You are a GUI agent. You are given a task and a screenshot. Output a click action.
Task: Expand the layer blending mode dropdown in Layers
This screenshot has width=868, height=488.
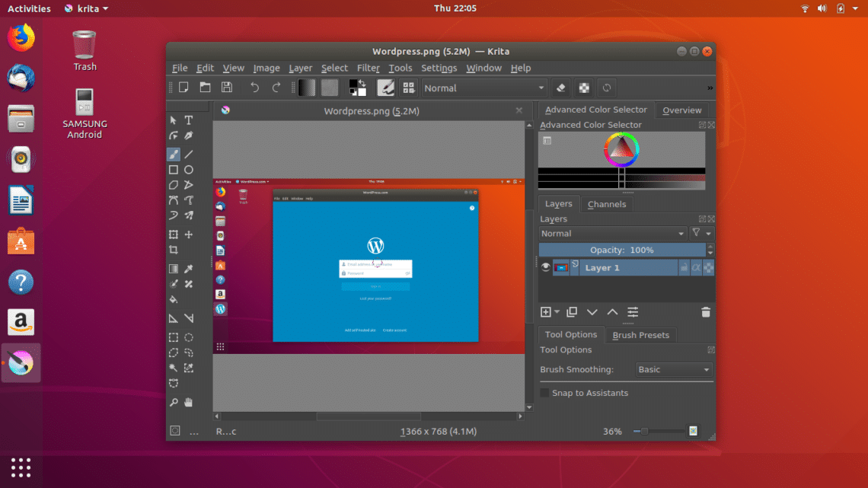[612, 234]
